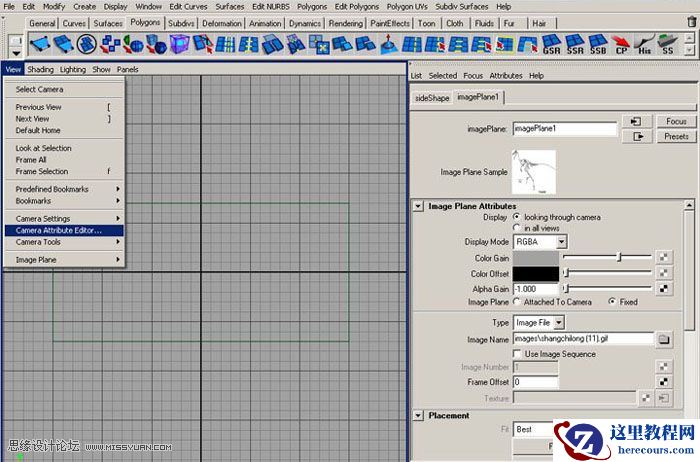Image resolution: width=700 pixels, height=462 pixels.
Task: Click the circled polygon shelf icon
Action: (87, 44)
